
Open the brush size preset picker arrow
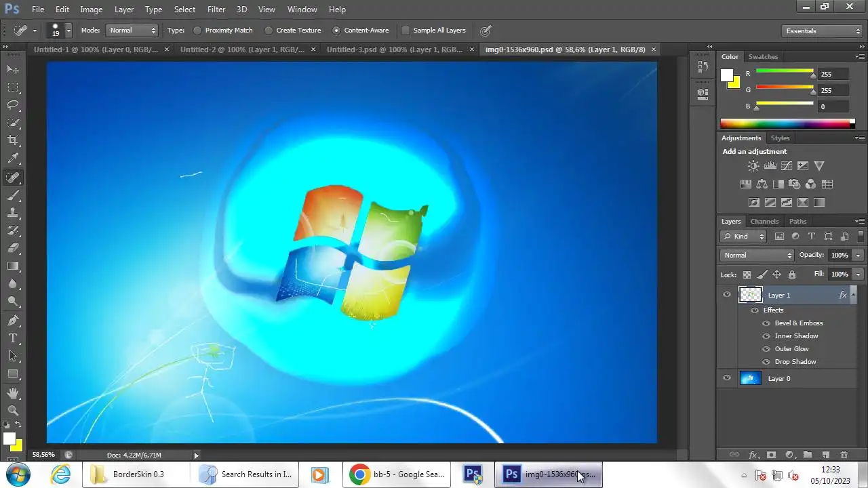(68, 30)
